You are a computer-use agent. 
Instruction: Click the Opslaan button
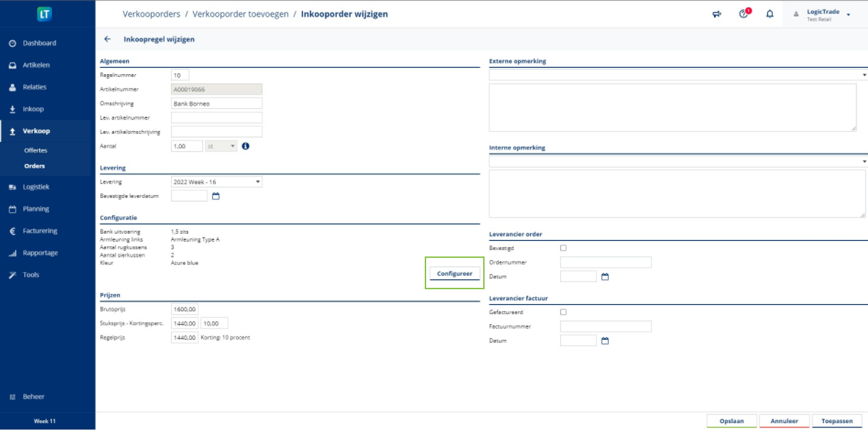(x=731, y=421)
